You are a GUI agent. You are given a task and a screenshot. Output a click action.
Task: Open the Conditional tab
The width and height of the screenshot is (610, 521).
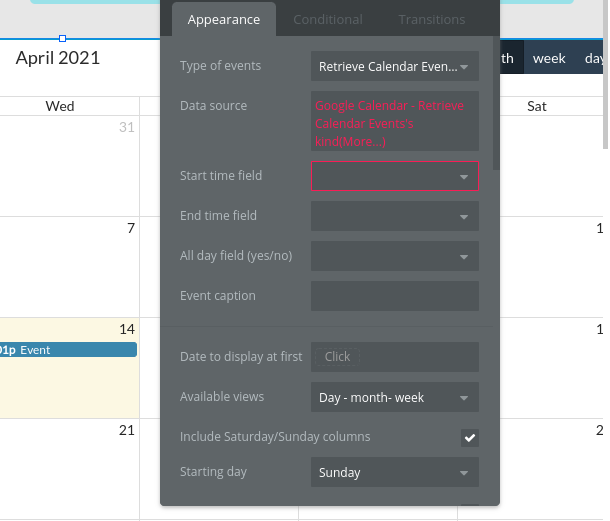(x=327, y=19)
